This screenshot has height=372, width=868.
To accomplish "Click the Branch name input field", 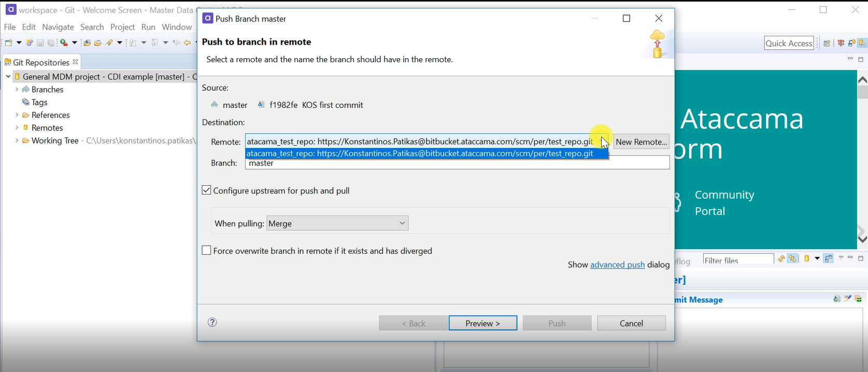I will pyautogui.click(x=457, y=163).
